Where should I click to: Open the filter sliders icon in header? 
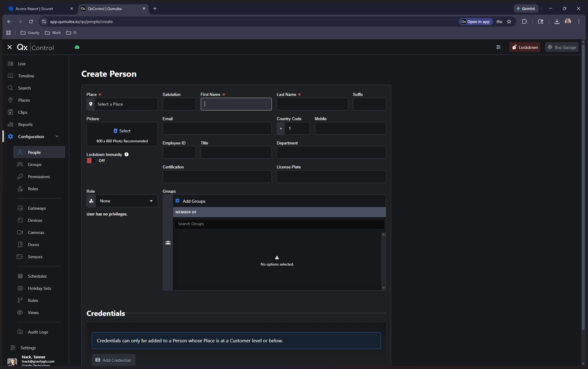[x=498, y=47]
